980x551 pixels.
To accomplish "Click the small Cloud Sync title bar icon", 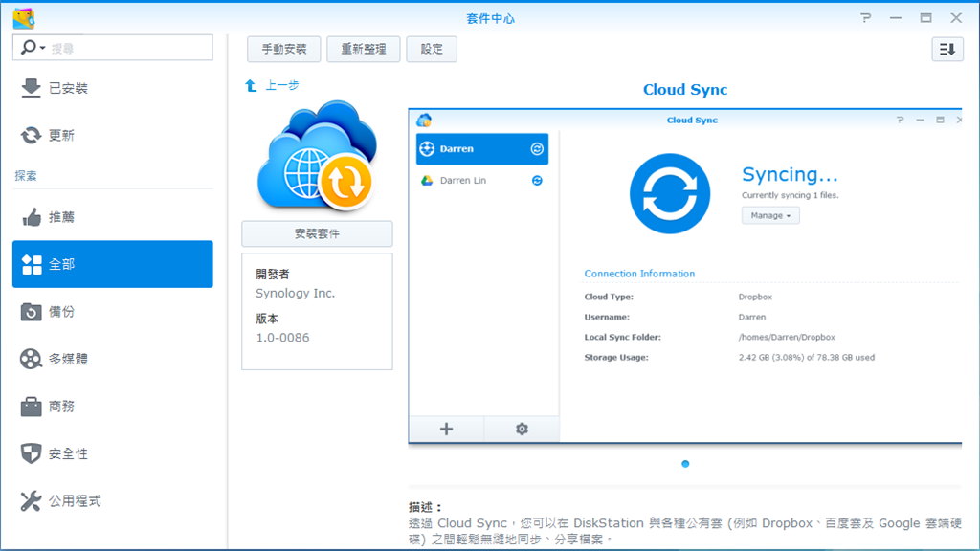I will [x=424, y=120].
